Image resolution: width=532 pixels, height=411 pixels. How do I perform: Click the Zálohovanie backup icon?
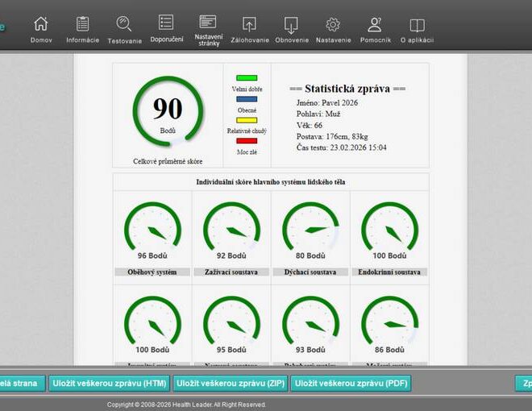(249, 24)
